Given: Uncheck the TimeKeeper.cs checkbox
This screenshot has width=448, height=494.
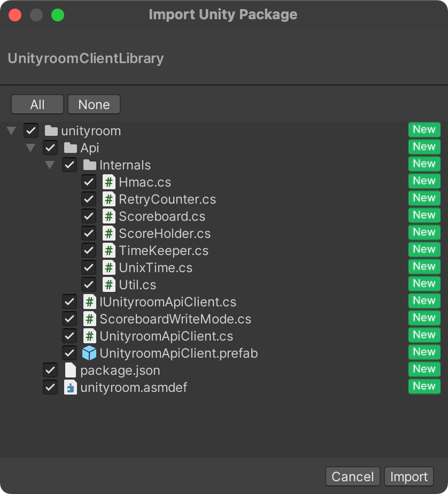Looking at the screenshot, I should click(x=88, y=250).
